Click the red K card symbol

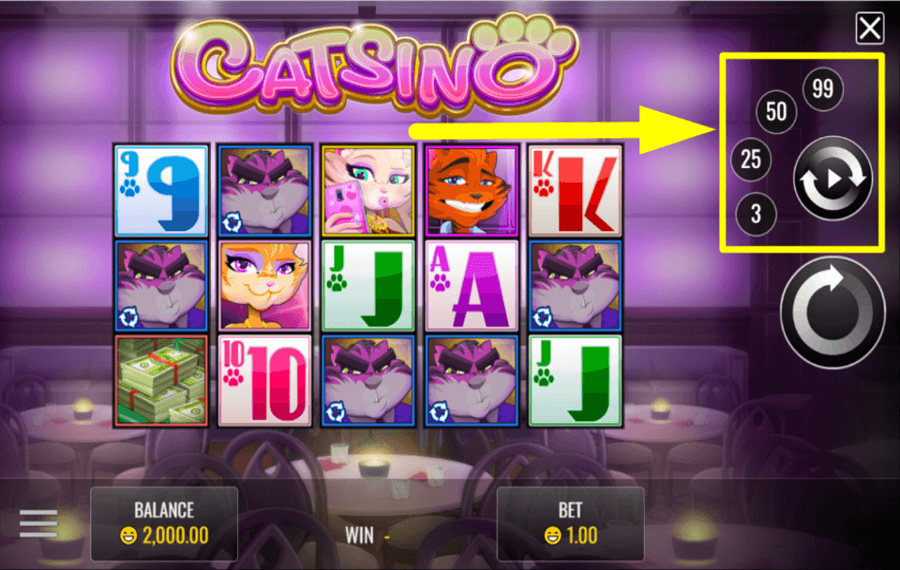[x=575, y=190]
